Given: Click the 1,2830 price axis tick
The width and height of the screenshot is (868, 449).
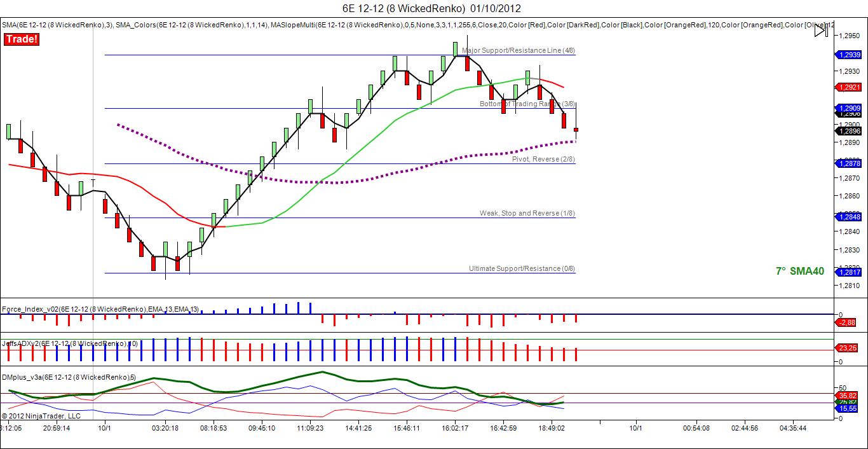Looking at the screenshot, I should 850,249.
